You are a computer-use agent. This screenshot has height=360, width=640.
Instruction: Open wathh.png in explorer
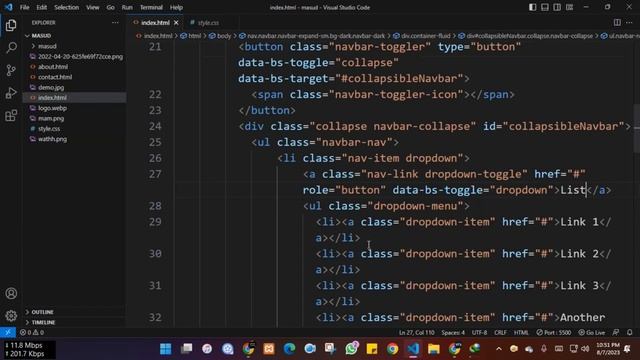[x=52, y=139]
